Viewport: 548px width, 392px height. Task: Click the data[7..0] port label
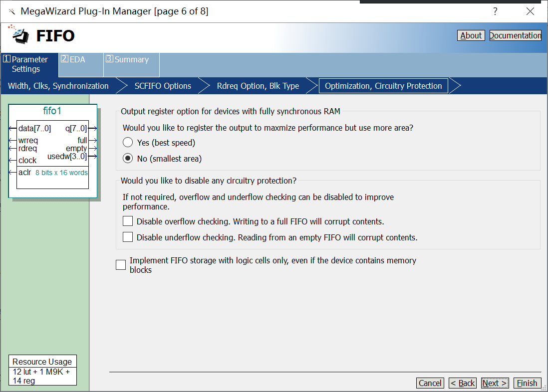pos(34,129)
